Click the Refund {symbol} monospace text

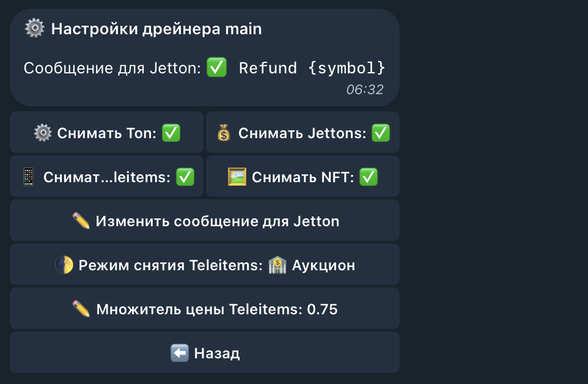pos(312,68)
